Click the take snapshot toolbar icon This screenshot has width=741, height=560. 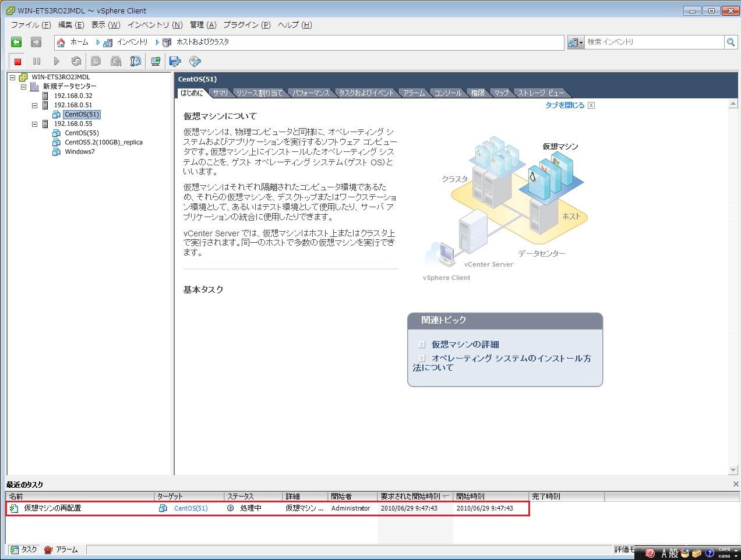(x=96, y=61)
